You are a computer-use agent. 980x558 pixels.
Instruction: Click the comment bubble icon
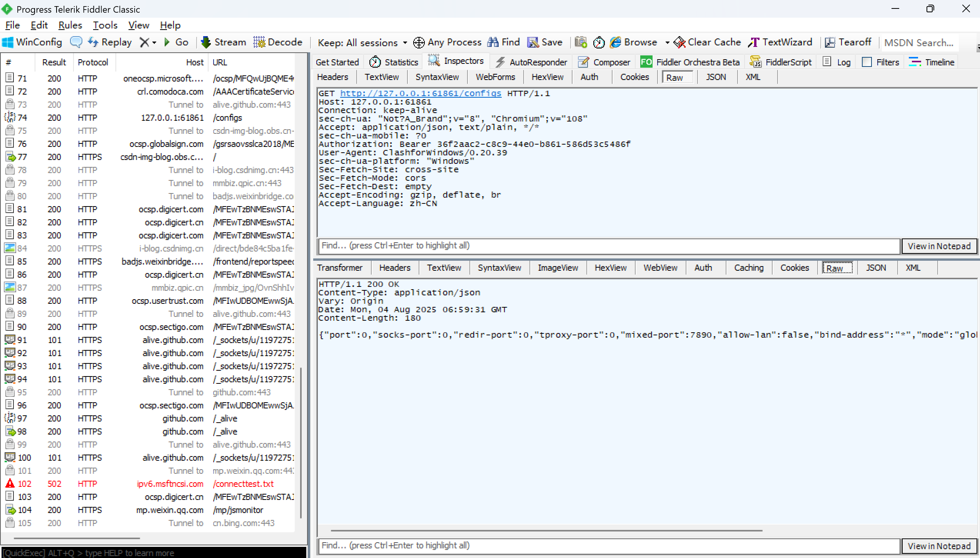[x=76, y=42]
